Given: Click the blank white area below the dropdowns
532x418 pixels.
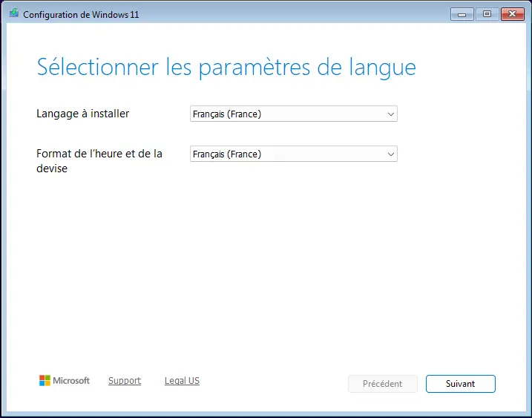Looking at the screenshot, I should coord(266,267).
